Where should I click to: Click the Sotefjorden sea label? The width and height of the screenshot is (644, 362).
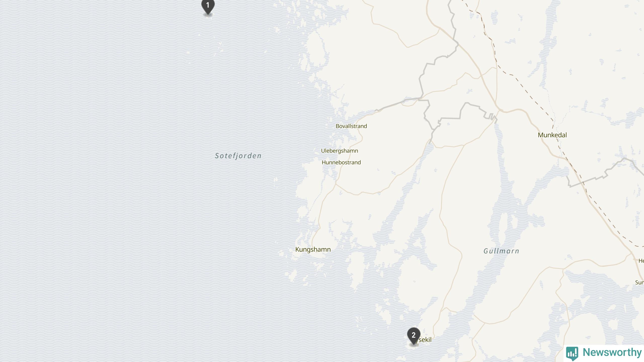pyautogui.click(x=238, y=156)
